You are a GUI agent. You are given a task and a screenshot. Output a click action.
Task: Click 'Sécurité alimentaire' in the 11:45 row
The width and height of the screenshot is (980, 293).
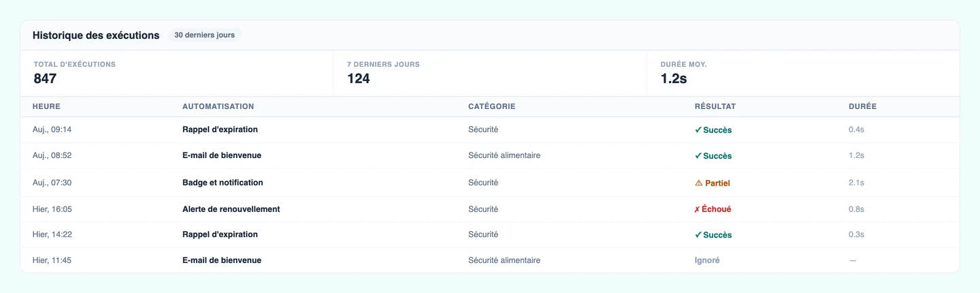click(x=504, y=260)
